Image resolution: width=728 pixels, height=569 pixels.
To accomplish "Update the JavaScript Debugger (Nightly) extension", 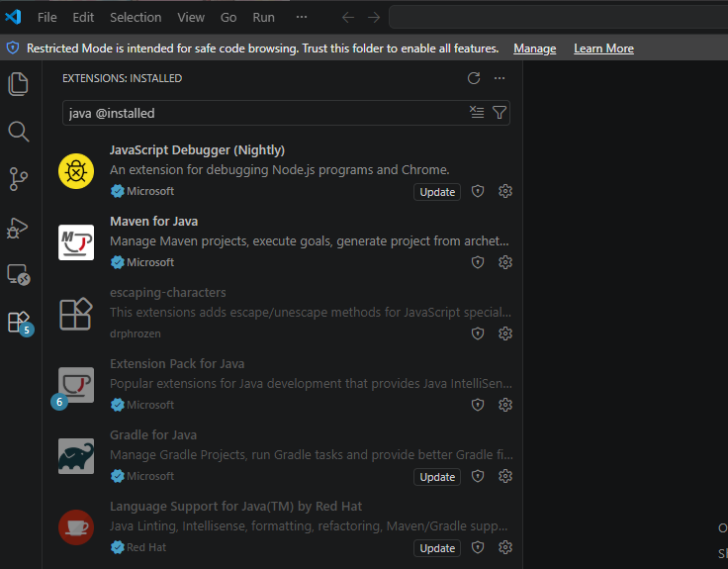I will 437,192.
